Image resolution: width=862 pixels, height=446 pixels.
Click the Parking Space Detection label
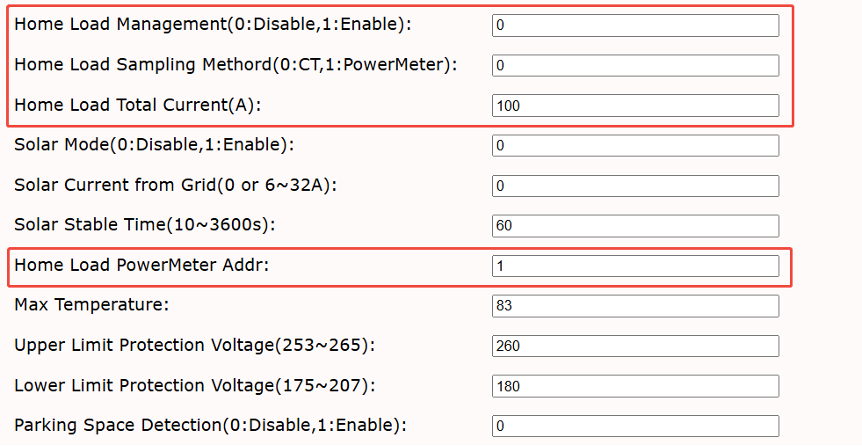211,425
